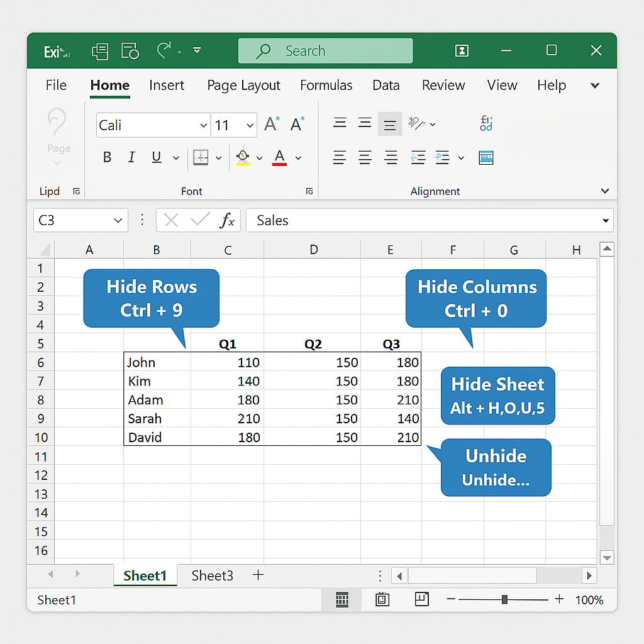Click the save copy icon in the title bar
Viewport: 644px width, 644px height.
(x=100, y=52)
